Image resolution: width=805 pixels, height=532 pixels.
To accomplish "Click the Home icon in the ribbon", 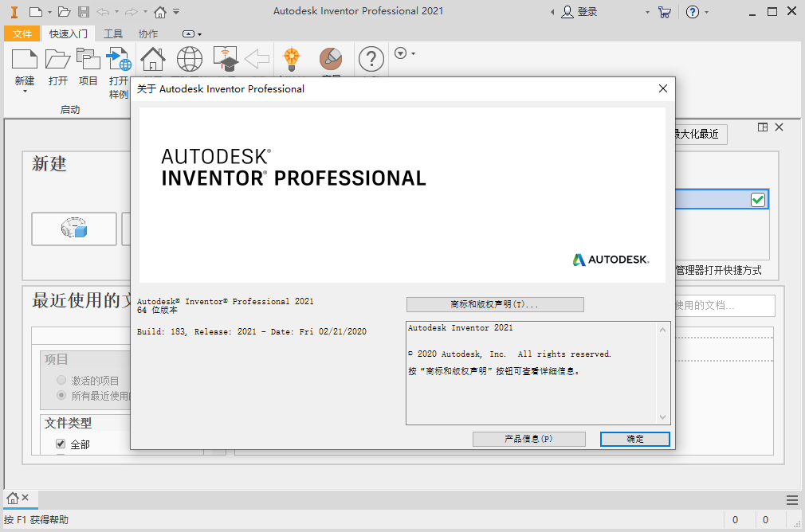I will pyautogui.click(x=152, y=58).
